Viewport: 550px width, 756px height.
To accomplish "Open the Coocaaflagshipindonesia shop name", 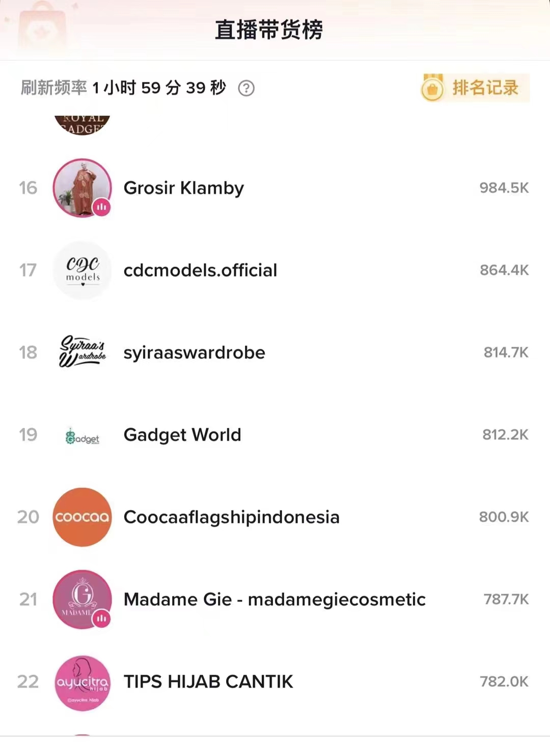I will pyautogui.click(x=231, y=517).
